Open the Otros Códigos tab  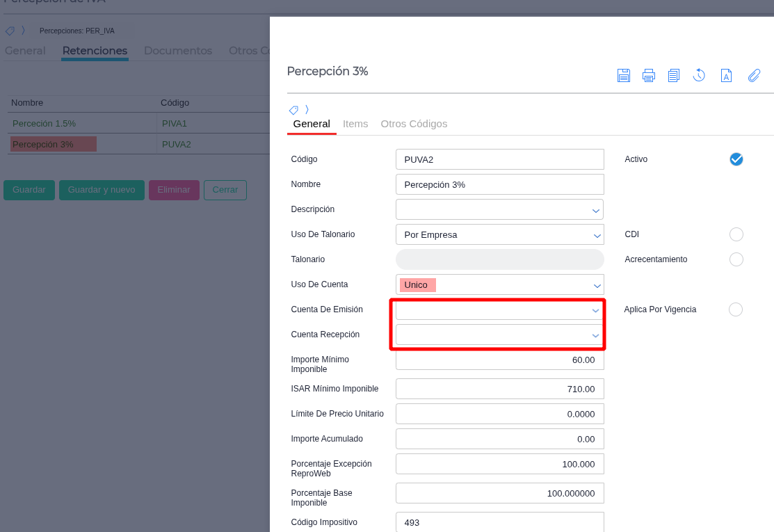(414, 124)
